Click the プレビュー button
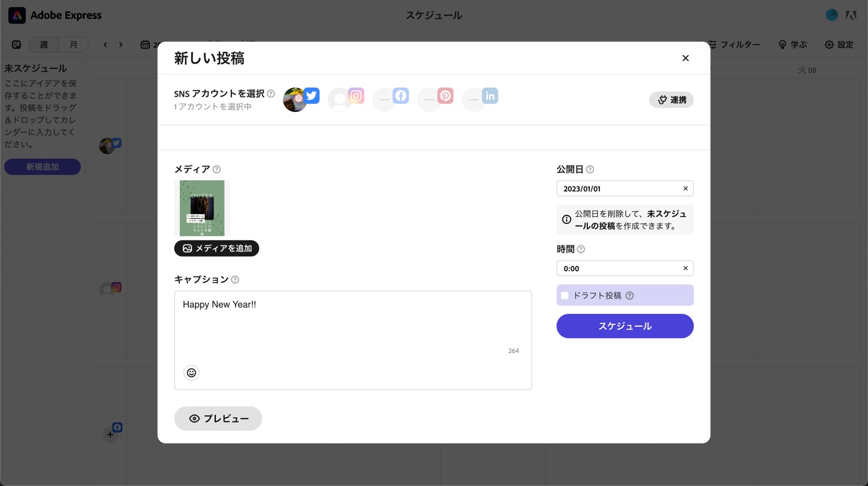Screen dimensions: 868x486 218,418
